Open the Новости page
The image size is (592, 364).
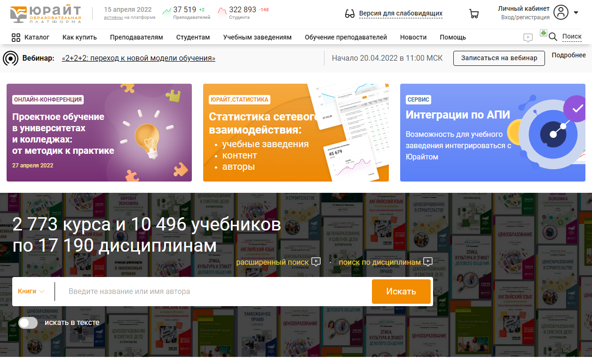click(413, 38)
